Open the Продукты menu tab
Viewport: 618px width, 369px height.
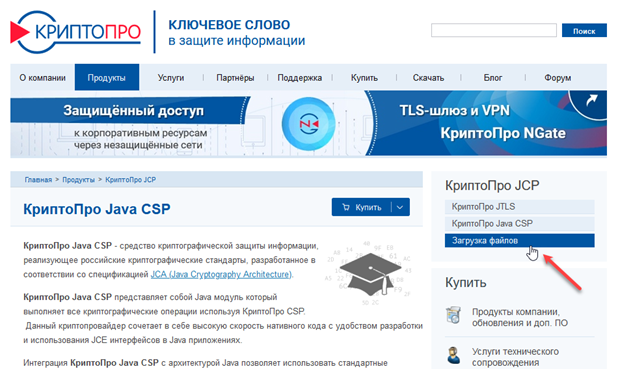(107, 77)
